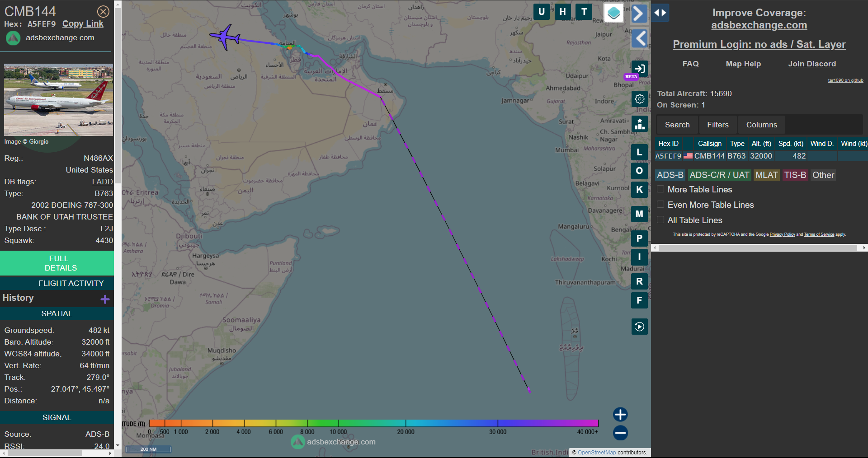Click the right chevron arrow button
The image size is (868, 458).
coord(639,14)
